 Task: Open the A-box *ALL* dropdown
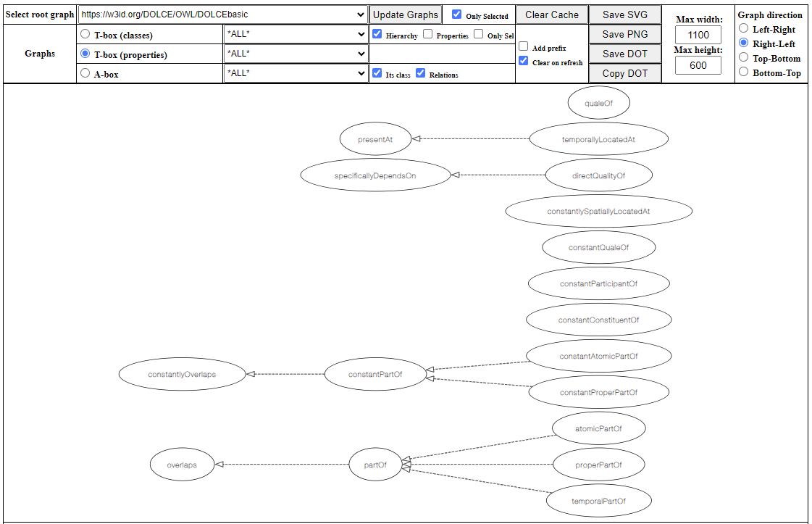296,73
